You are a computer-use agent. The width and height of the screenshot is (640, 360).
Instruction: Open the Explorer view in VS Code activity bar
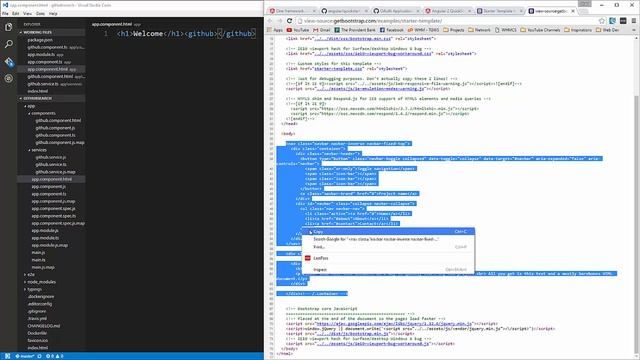click(x=9, y=27)
